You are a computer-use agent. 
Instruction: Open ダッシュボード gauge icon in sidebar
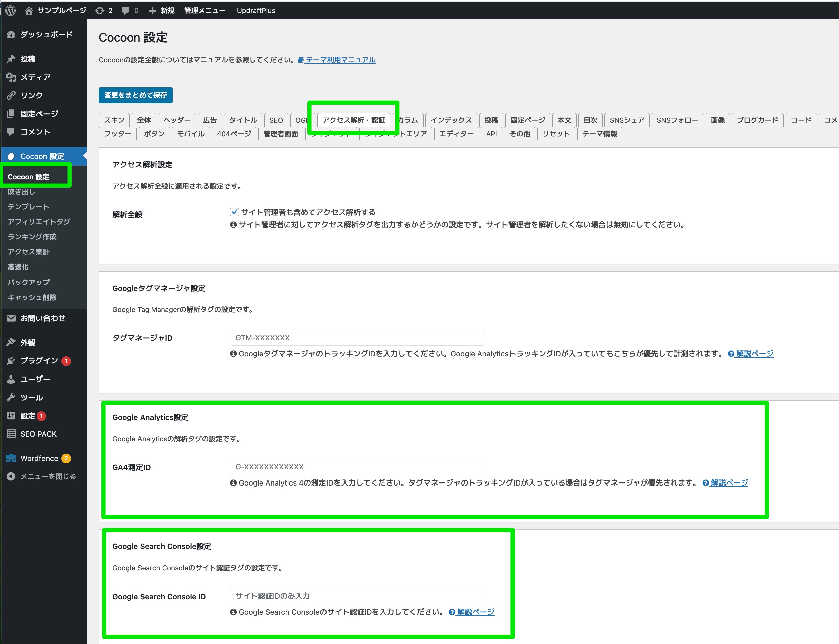[11, 34]
